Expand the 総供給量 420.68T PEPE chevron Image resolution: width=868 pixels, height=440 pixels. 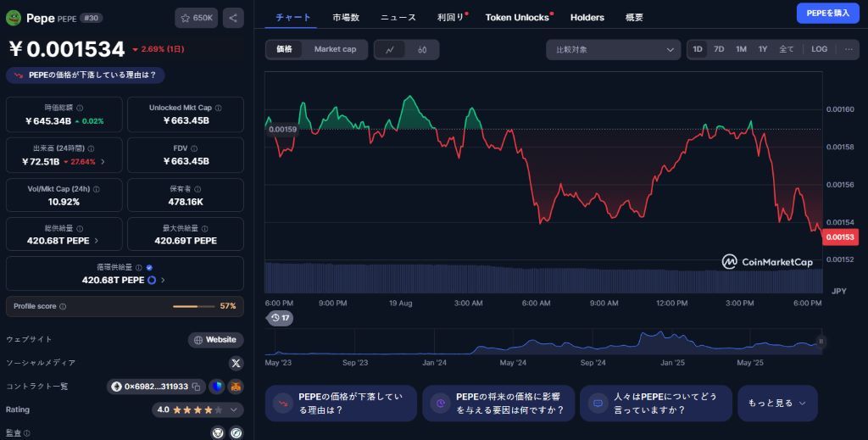(97, 241)
